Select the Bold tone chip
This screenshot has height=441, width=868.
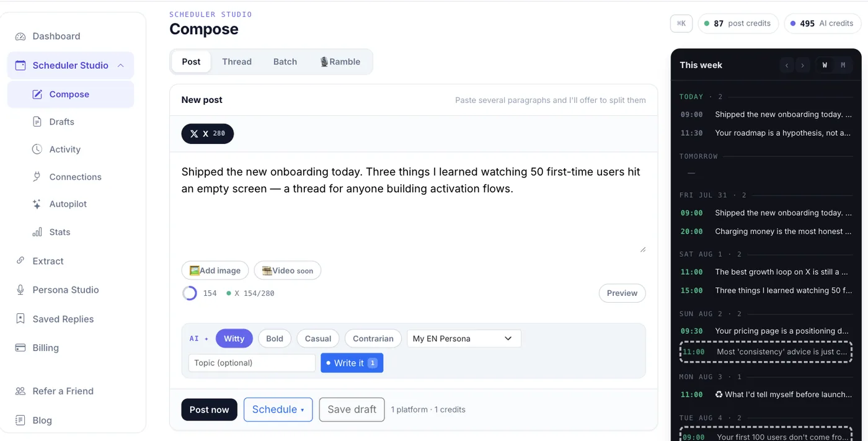(x=275, y=339)
